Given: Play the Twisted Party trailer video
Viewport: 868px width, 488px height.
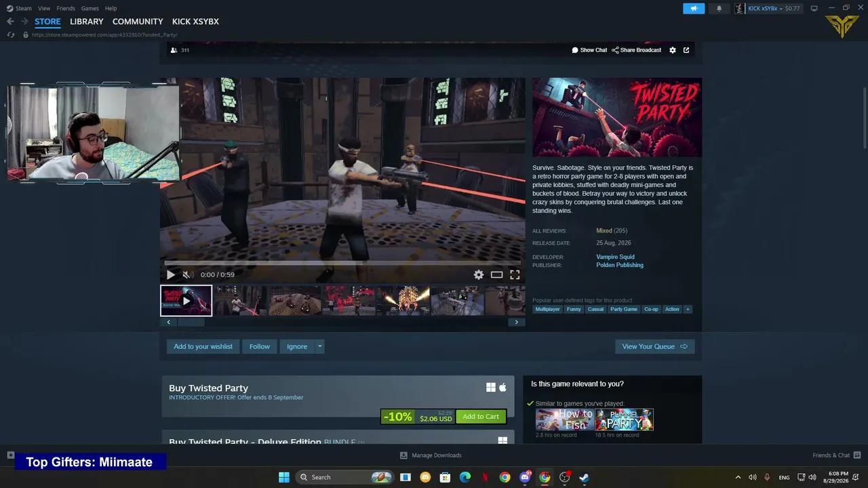Looking at the screenshot, I should (x=170, y=274).
